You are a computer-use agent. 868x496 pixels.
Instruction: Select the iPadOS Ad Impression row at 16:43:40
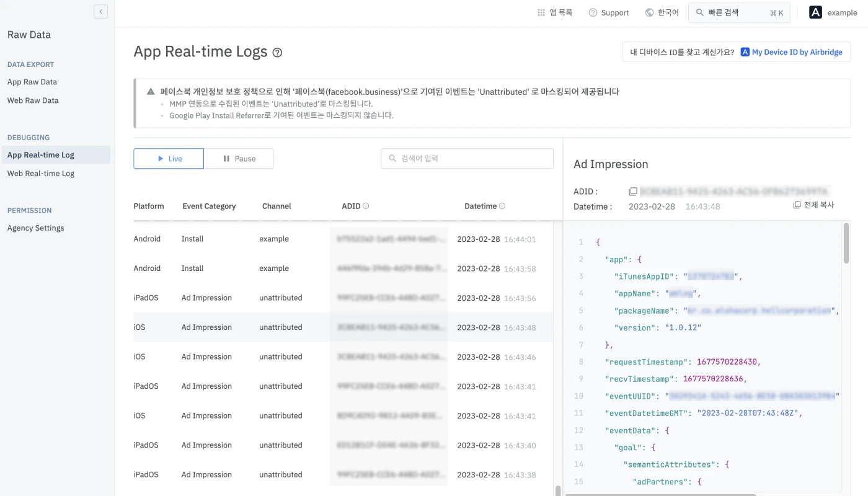tap(343, 445)
